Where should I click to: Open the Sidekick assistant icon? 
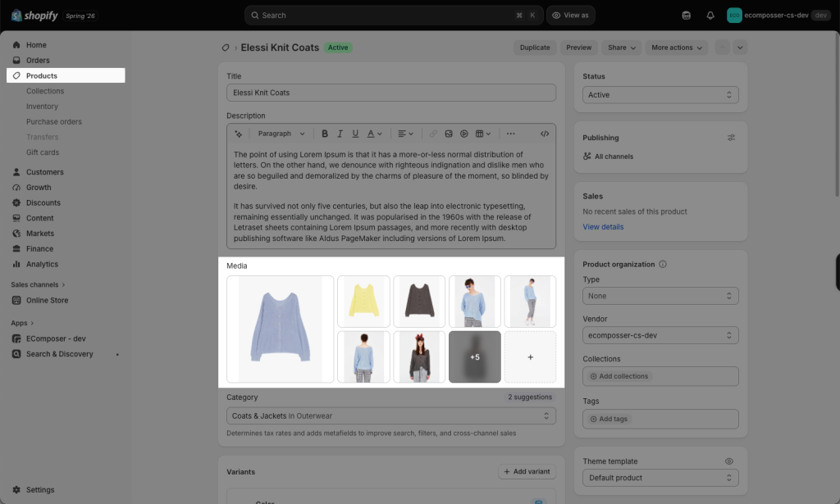pyautogui.click(x=687, y=16)
